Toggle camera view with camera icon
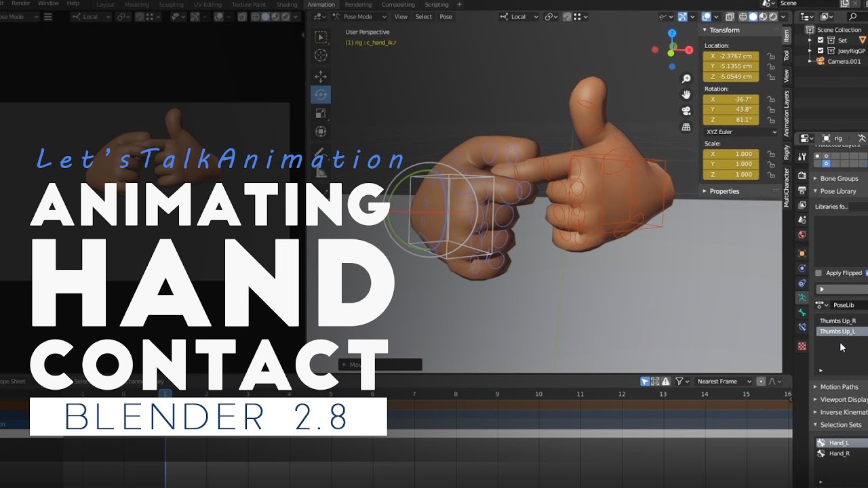Viewport: 868px width, 488px height. pos(686,111)
